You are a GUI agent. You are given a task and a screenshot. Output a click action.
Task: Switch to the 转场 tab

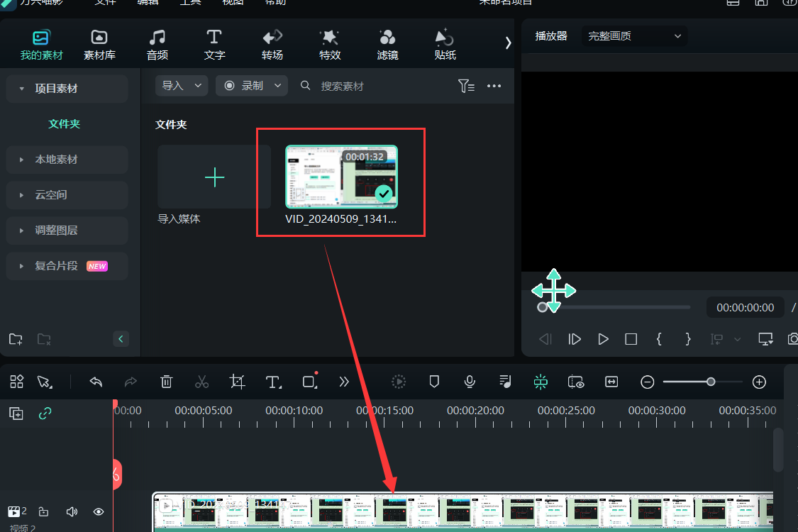coord(272,44)
